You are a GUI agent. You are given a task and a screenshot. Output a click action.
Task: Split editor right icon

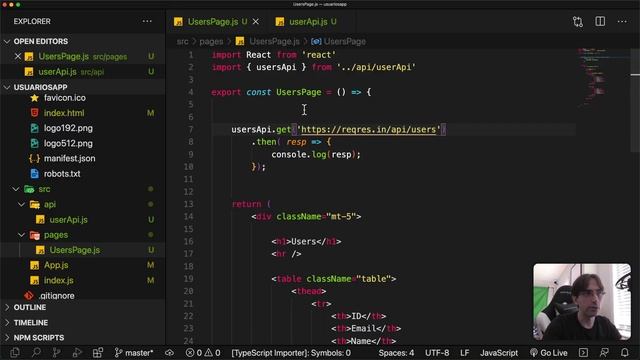point(600,22)
